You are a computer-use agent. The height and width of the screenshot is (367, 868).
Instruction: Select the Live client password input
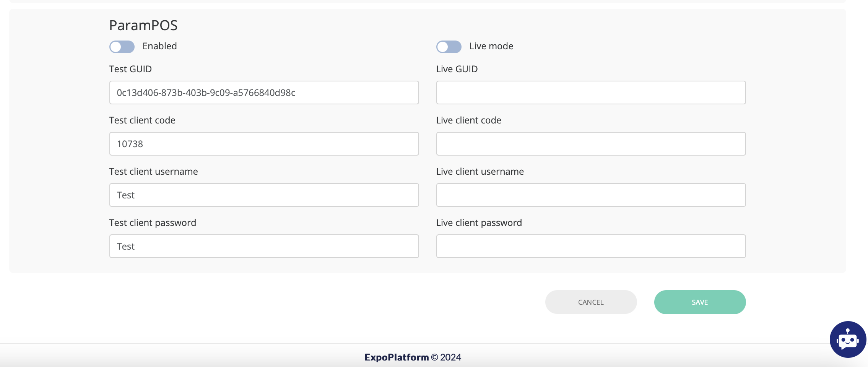pos(591,246)
